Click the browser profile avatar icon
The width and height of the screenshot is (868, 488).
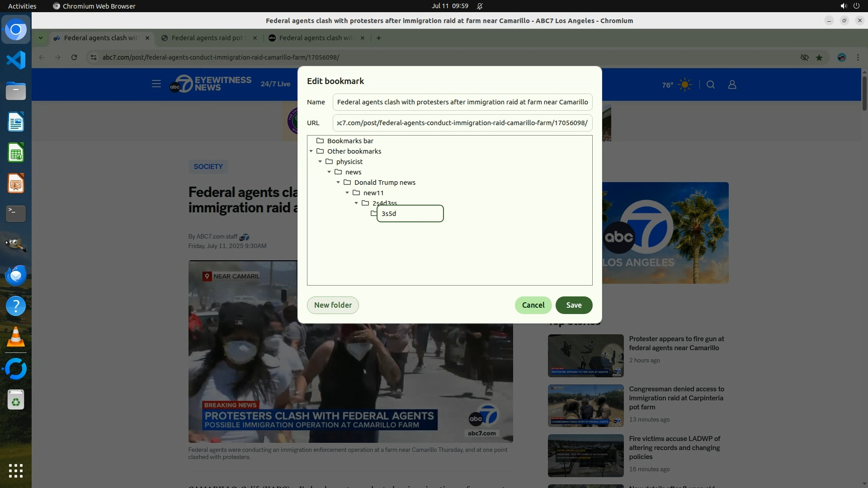point(841,57)
